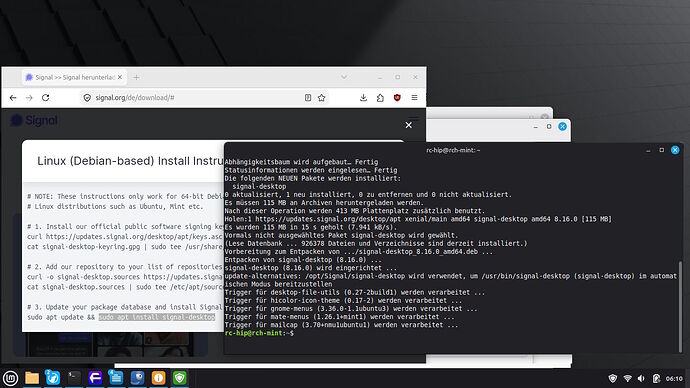Toggle reader view in Firefox address bar
Screen dimensions: 690x388
[x=308, y=98]
